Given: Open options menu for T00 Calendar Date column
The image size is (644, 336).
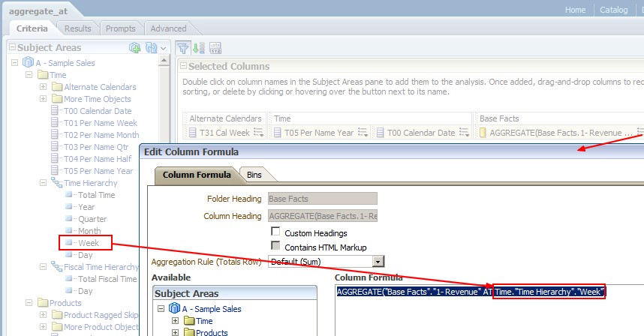Looking at the screenshot, I should pos(464,133).
